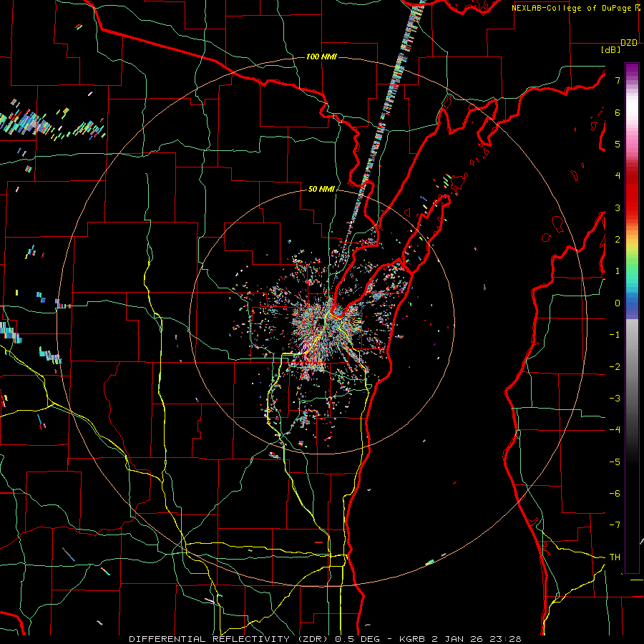Click the 7 value on the color scale
Screen dimensions: 644x644
pyautogui.click(x=618, y=80)
